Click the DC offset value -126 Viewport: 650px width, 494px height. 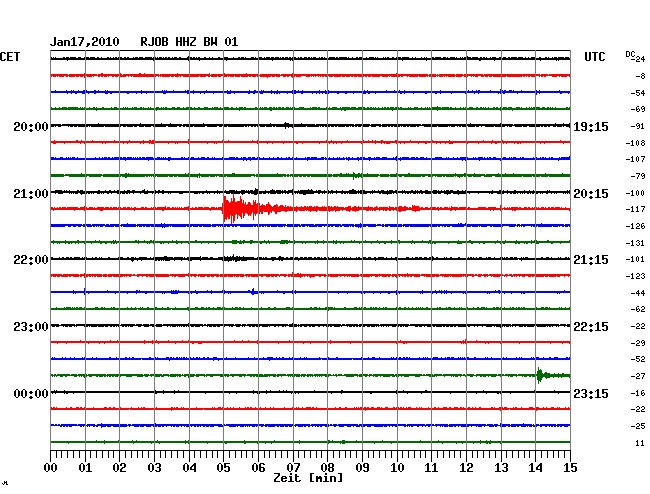[x=635, y=226]
